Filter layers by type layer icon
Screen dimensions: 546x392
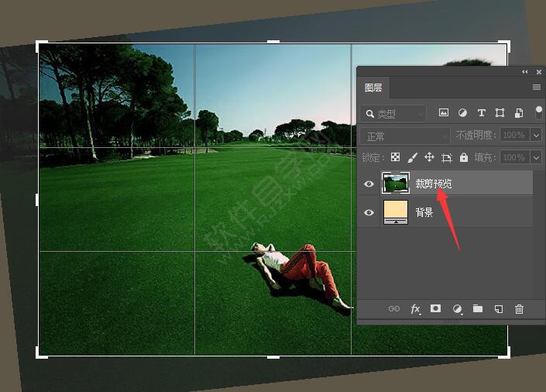[481, 112]
